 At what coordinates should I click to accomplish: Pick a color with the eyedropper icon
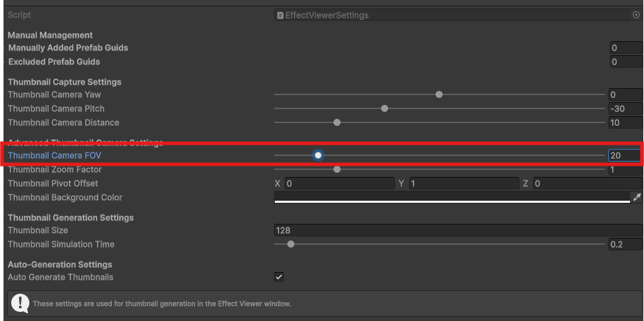tap(636, 198)
